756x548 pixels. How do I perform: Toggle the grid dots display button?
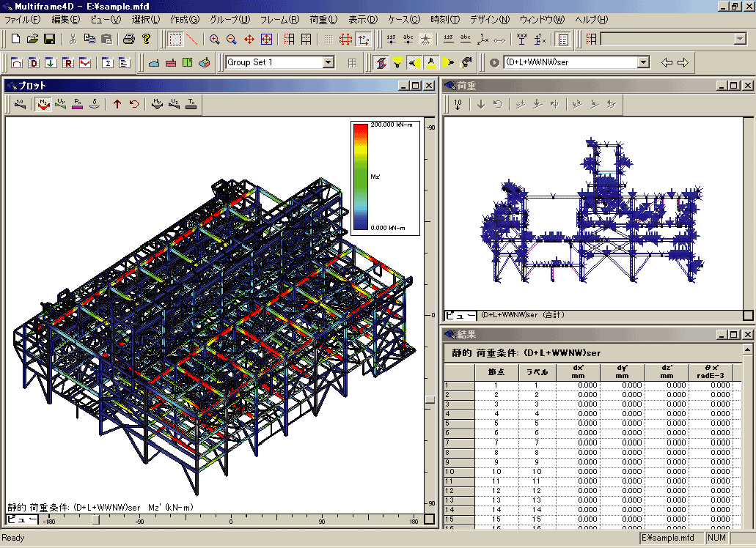pyautogui.click(x=329, y=39)
